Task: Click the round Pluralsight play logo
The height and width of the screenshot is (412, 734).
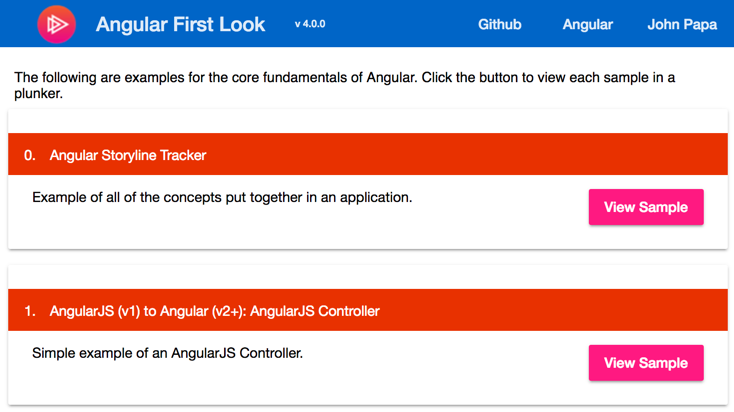Action: (57, 24)
